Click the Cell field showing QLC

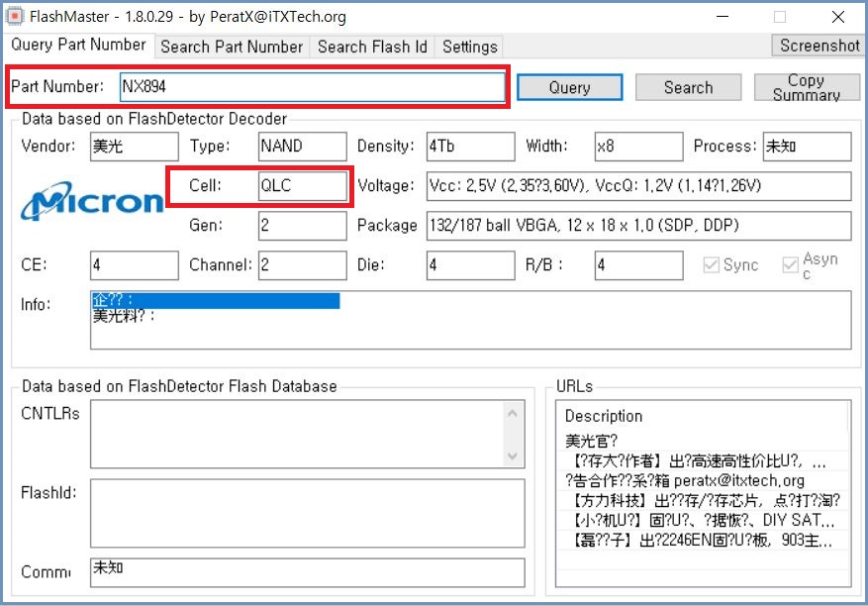[303, 185]
